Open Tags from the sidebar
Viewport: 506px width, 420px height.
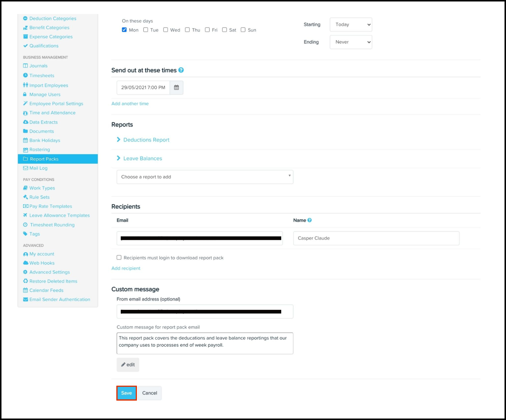point(34,234)
